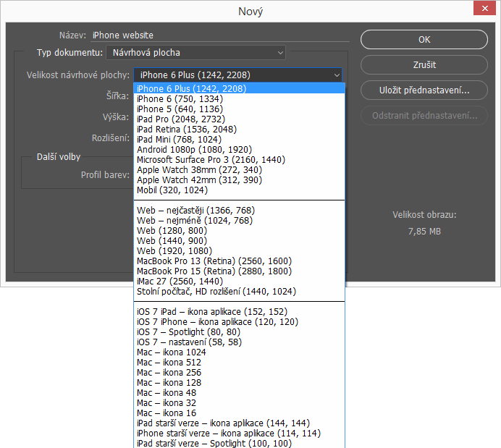Image resolution: width=501 pixels, height=448 pixels.
Task: Click the OK button
Action: pos(424,40)
